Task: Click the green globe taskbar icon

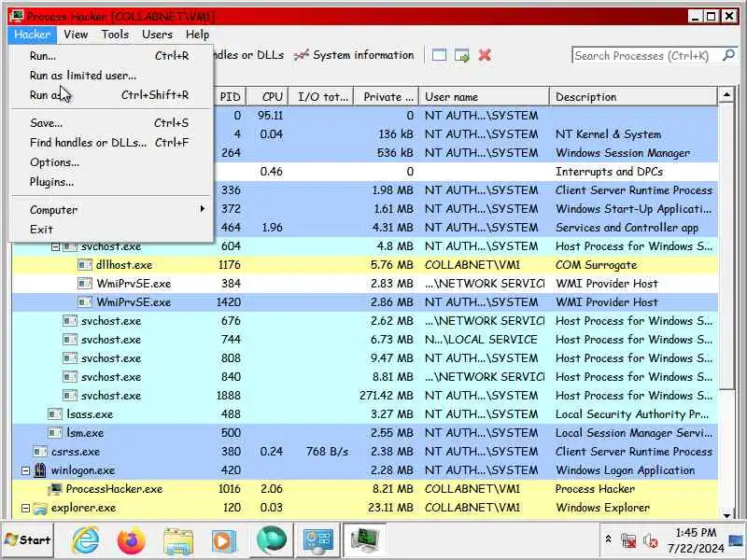Action: (x=272, y=540)
